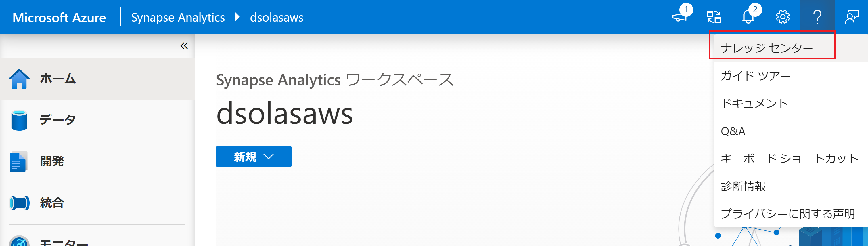This screenshot has height=246, width=868.
Task: Click the データ cylinder icon
Action: pyautogui.click(x=19, y=120)
